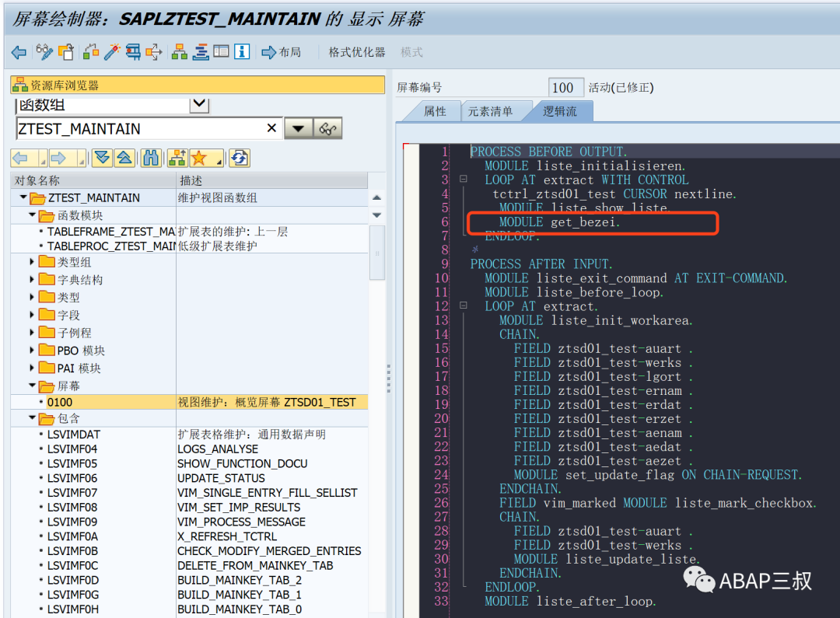The width and height of the screenshot is (840, 618).
Task: Click the 对象名称 column header
Action: click(x=93, y=180)
